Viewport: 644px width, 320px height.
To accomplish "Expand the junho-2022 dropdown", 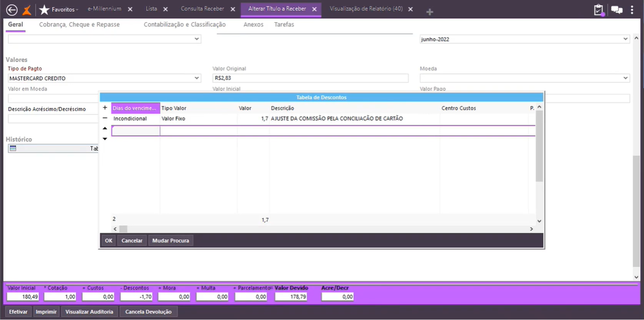I will [x=625, y=39].
